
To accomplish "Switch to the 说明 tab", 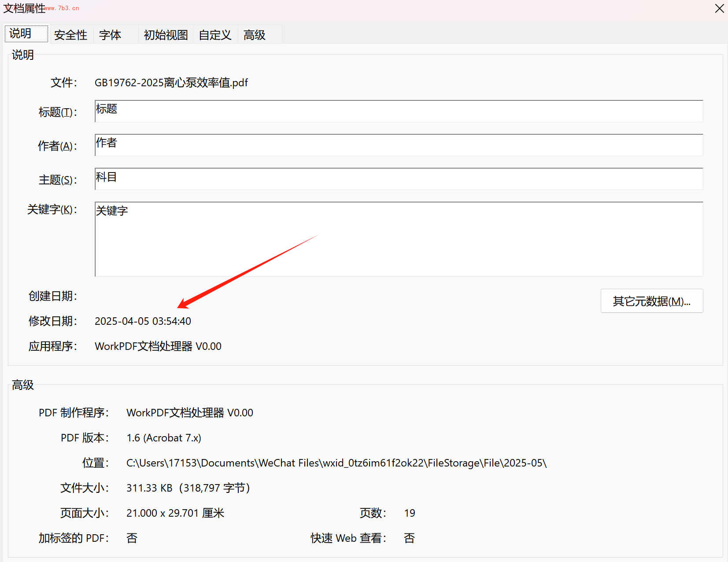I will click(x=26, y=33).
